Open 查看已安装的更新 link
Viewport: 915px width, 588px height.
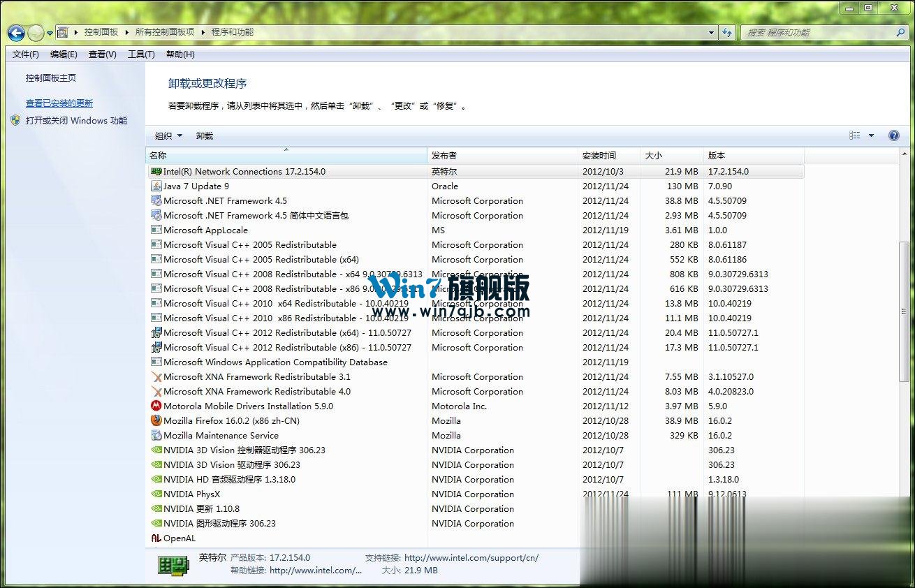(x=59, y=103)
